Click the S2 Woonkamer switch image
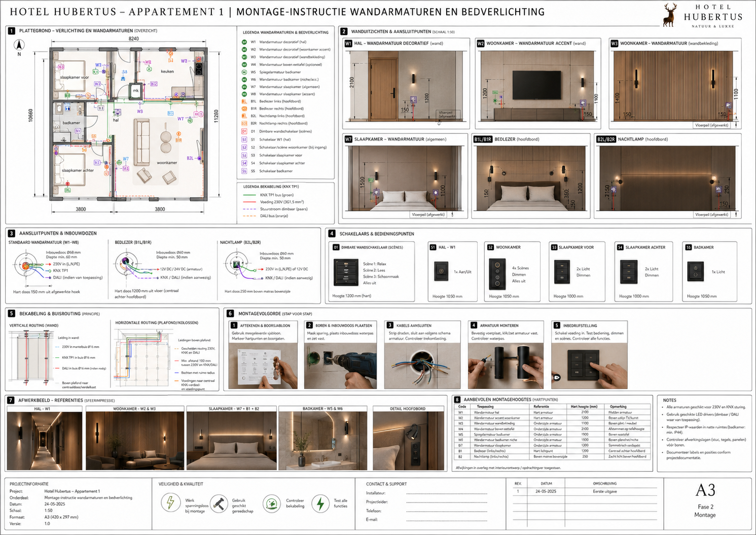Screen dimensions: 756x535 497,274
